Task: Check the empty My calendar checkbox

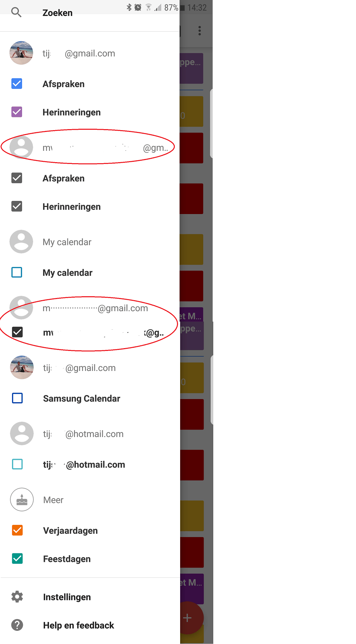Action: pyautogui.click(x=17, y=272)
